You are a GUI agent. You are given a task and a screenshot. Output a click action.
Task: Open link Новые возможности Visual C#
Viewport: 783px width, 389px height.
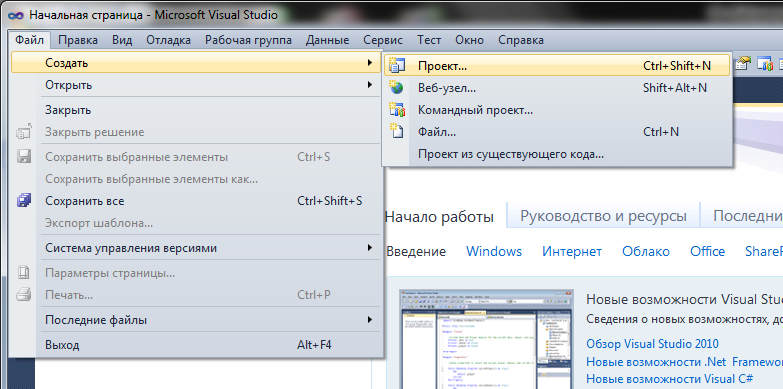tap(670, 378)
